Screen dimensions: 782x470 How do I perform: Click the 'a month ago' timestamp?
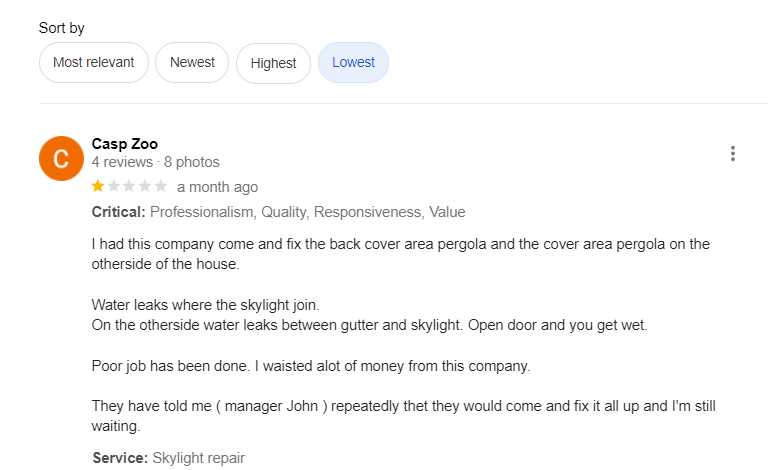217,187
